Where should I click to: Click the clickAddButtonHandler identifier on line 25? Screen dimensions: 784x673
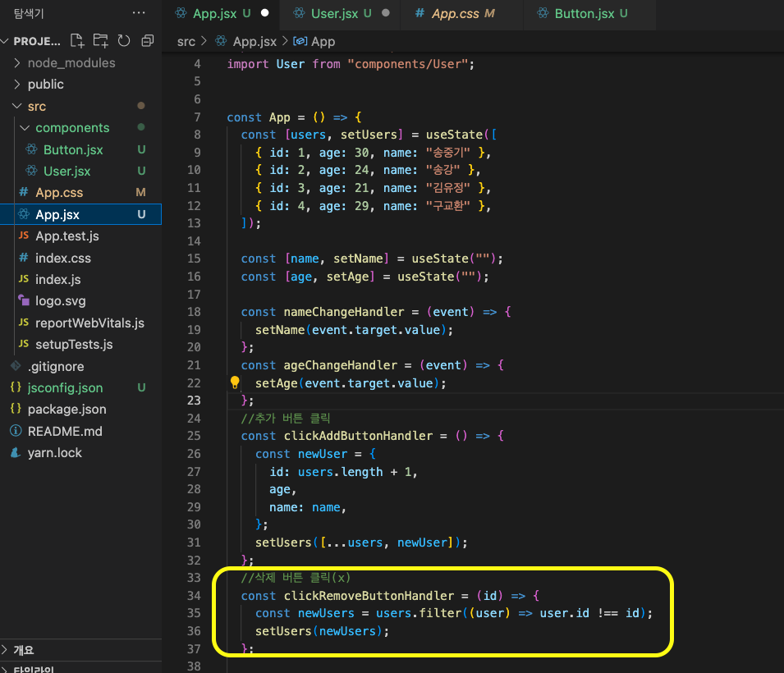359,436
